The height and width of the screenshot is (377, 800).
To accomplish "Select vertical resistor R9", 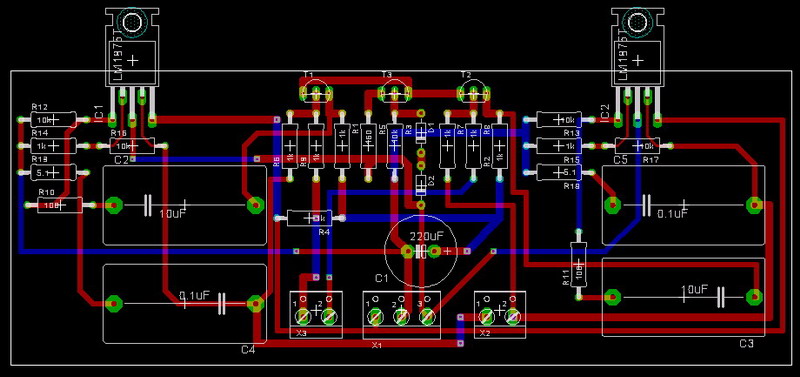I will tap(316, 146).
